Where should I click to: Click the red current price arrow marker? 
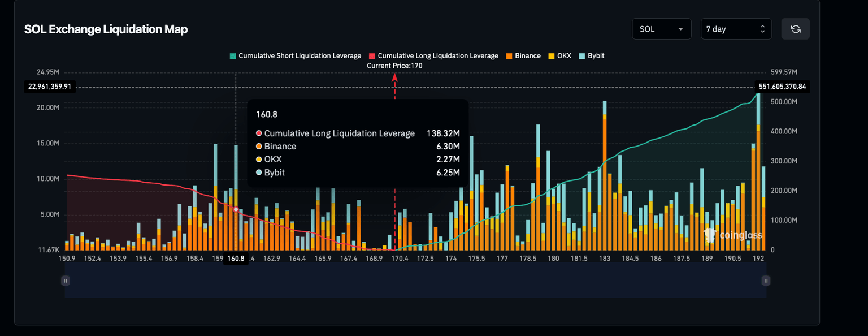[x=395, y=77]
